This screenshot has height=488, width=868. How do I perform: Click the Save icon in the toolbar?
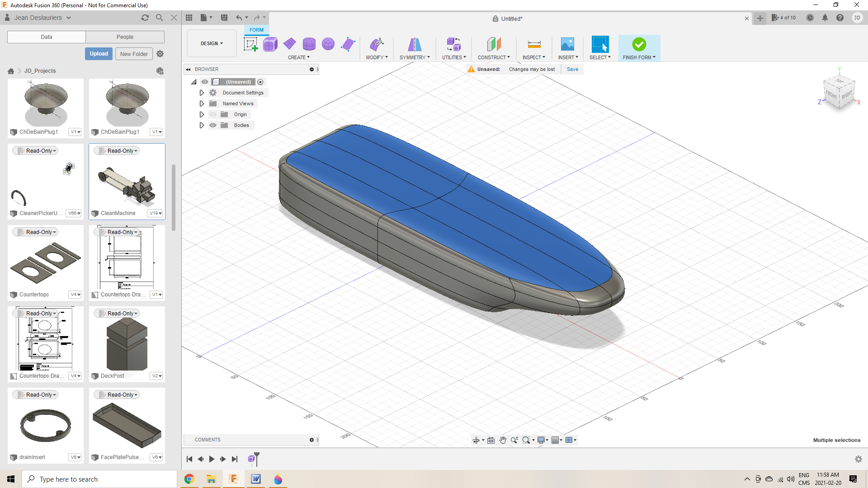pos(224,18)
